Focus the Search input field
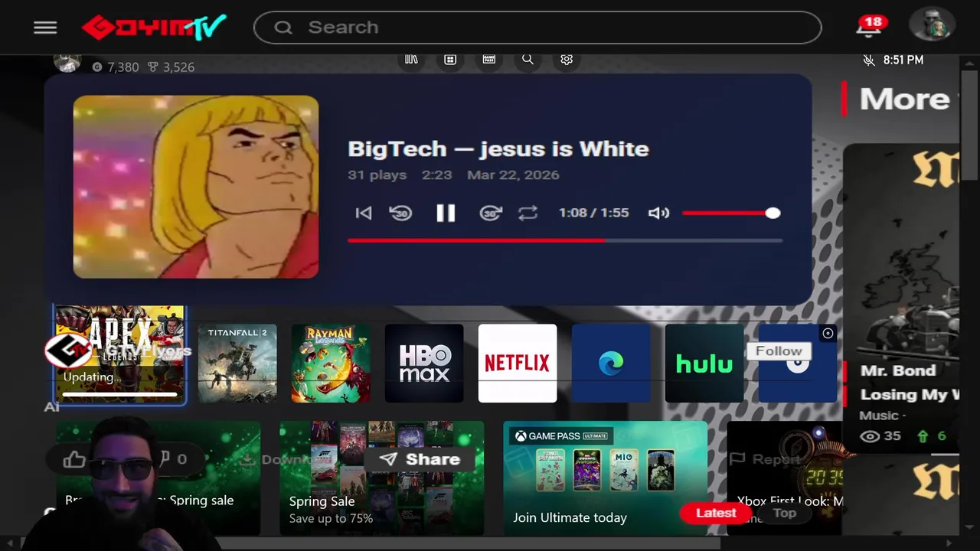980x551 pixels. 537,28
